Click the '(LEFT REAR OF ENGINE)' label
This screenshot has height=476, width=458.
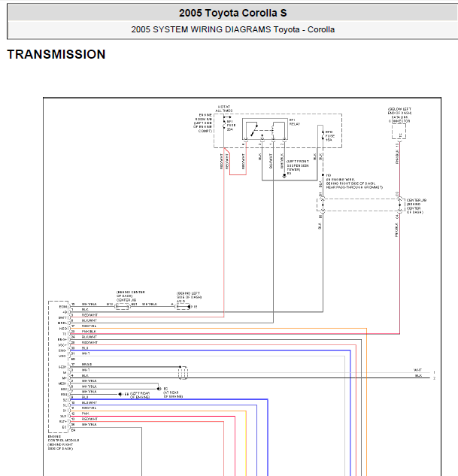pyautogui.click(x=140, y=395)
